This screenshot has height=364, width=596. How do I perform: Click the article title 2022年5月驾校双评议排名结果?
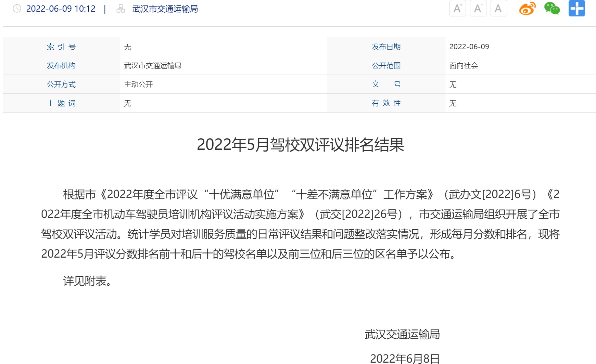(x=301, y=145)
